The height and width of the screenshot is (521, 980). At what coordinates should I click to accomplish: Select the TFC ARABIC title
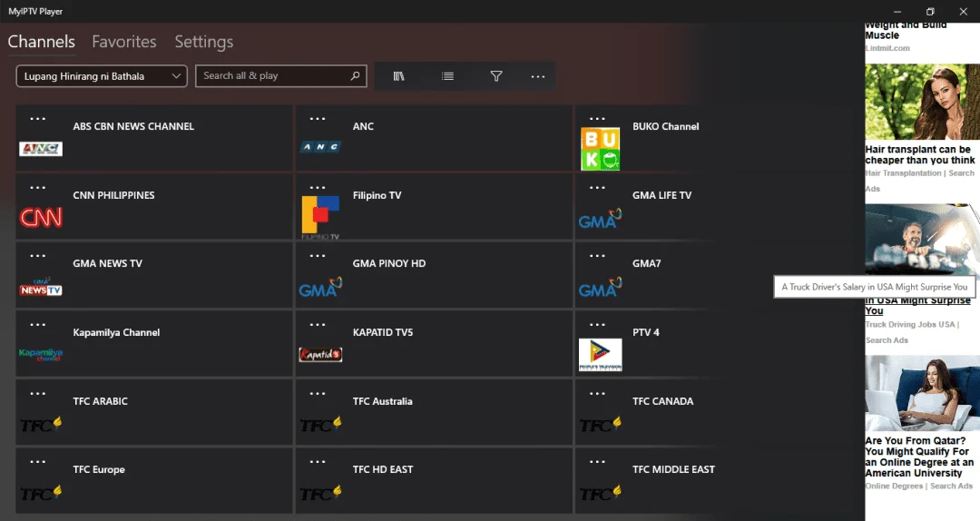click(100, 401)
